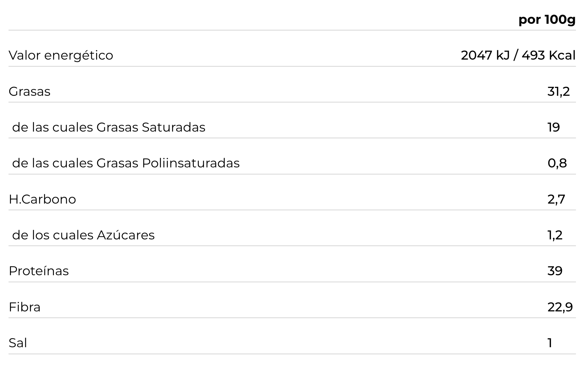Click the Sal value 1
Screen dimensions: 588x366
click(550, 343)
